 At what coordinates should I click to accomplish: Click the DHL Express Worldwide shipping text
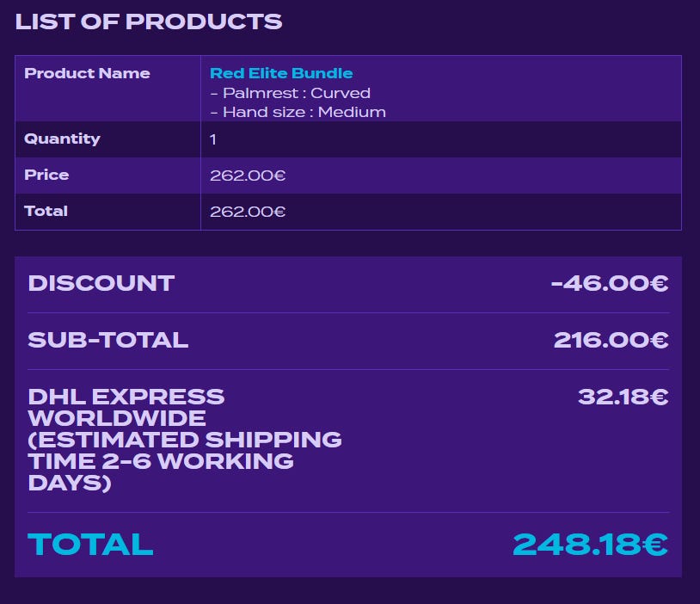126,407
